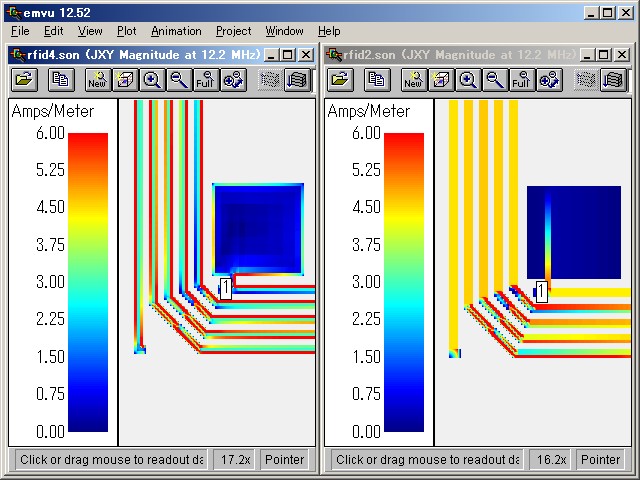Open 3D view icon in rfid4.son window
Viewport: 640px width, 480px height.
coord(125,80)
